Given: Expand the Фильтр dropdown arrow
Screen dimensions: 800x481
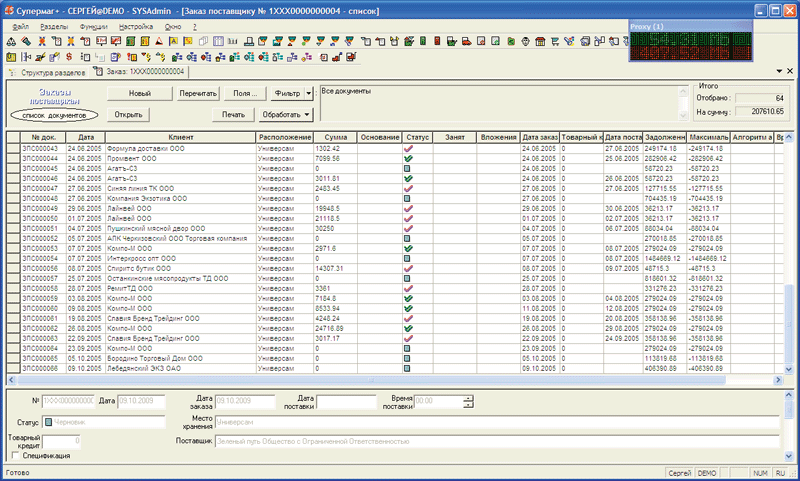Looking at the screenshot, I should click(310, 93).
